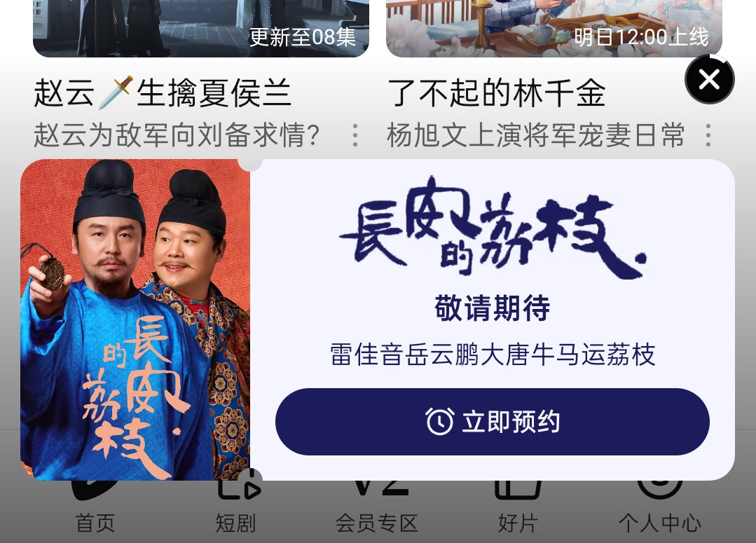The height and width of the screenshot is (543, 756).
Task: Tap the 长安的荔枝 calligraphy title logo
Action: coord(493,228)
